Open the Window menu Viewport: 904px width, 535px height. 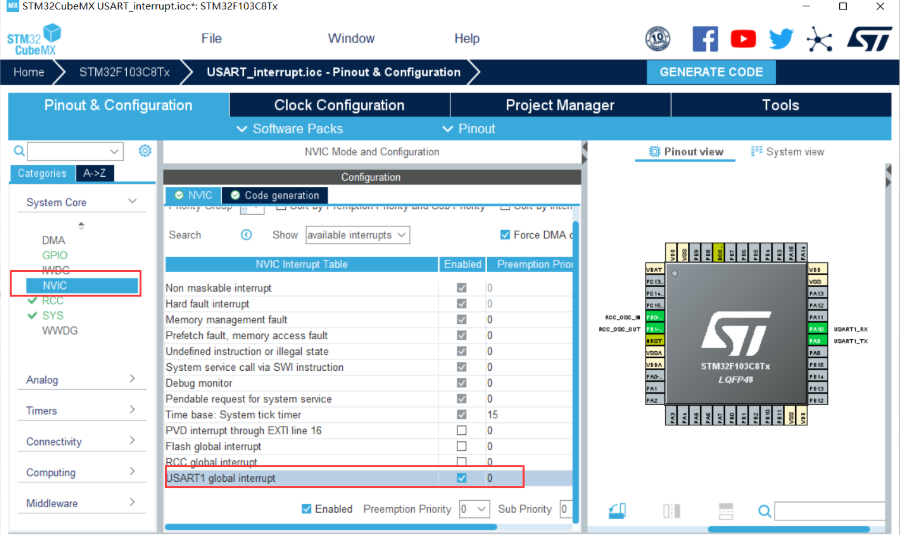(x=351, y=39)
